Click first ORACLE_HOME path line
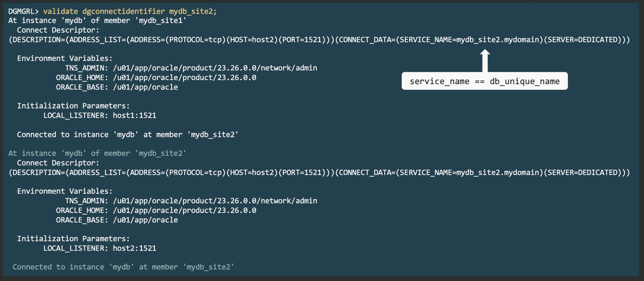 (156, 78)
